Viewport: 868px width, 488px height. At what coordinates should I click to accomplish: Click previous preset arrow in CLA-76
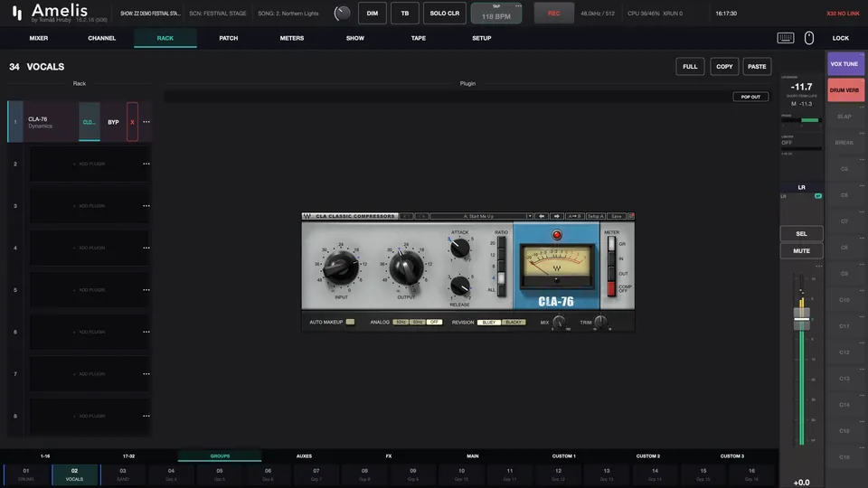pyautogui.click(x=542, y=216)
